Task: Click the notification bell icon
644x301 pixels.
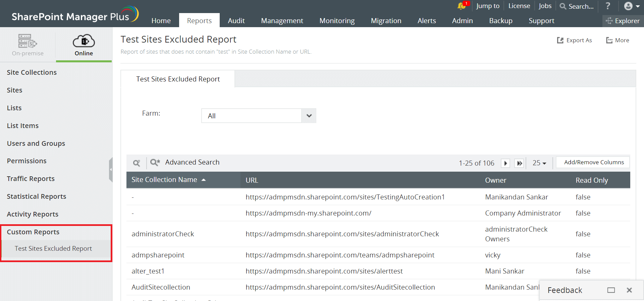Action: [x=462, y=6]
